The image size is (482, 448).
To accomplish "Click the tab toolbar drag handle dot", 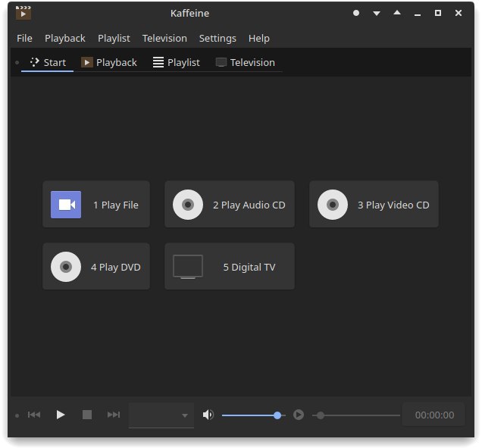I will [17, 63].
